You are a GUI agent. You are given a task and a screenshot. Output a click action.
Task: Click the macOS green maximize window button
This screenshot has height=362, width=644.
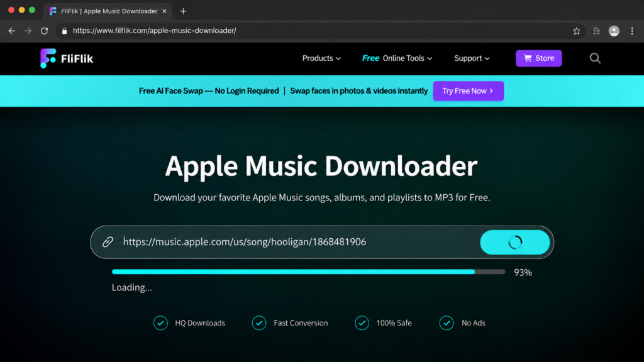pos(32,10)
